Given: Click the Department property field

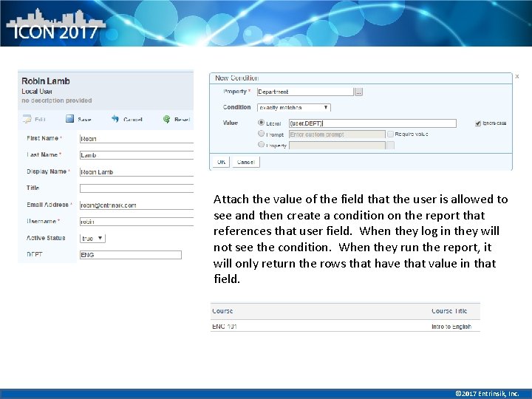Looking at the screenshot, I should coord(305,92).
